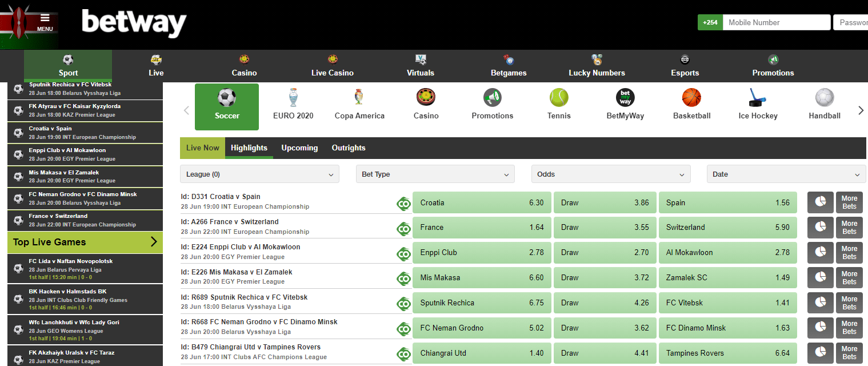Open the Live navigation tab
868x366 pixels.
click(x=156, y=65)
